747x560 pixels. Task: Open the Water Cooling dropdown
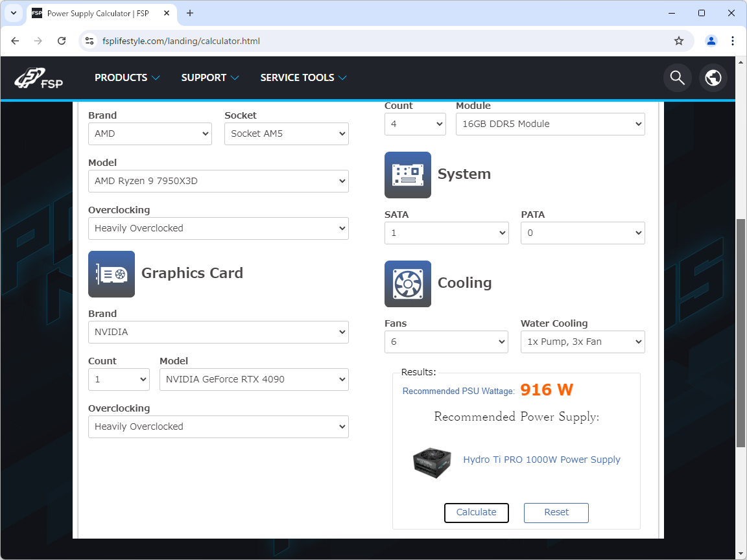point(583,342)
